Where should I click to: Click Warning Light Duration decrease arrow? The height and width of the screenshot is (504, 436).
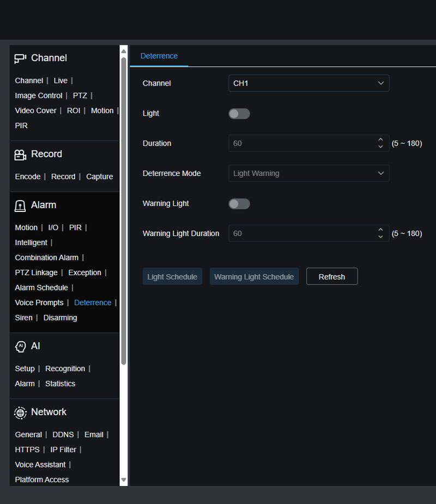coord(380,236)
